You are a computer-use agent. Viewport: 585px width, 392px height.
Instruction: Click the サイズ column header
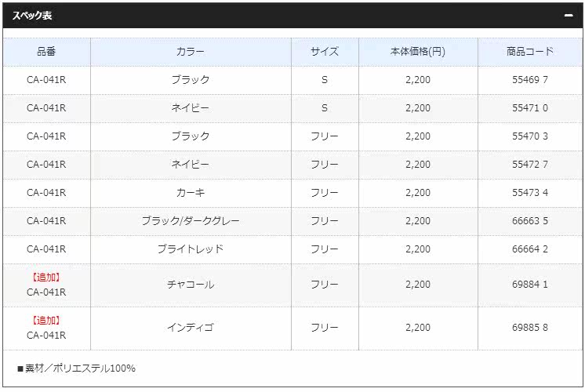point(325,52)
